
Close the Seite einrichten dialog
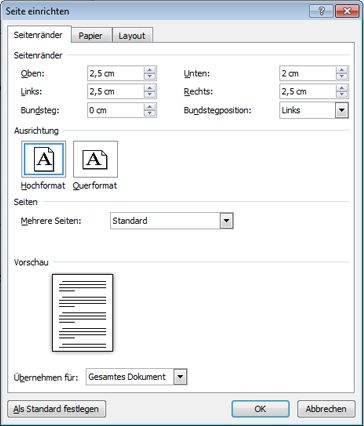pos(347,11)
